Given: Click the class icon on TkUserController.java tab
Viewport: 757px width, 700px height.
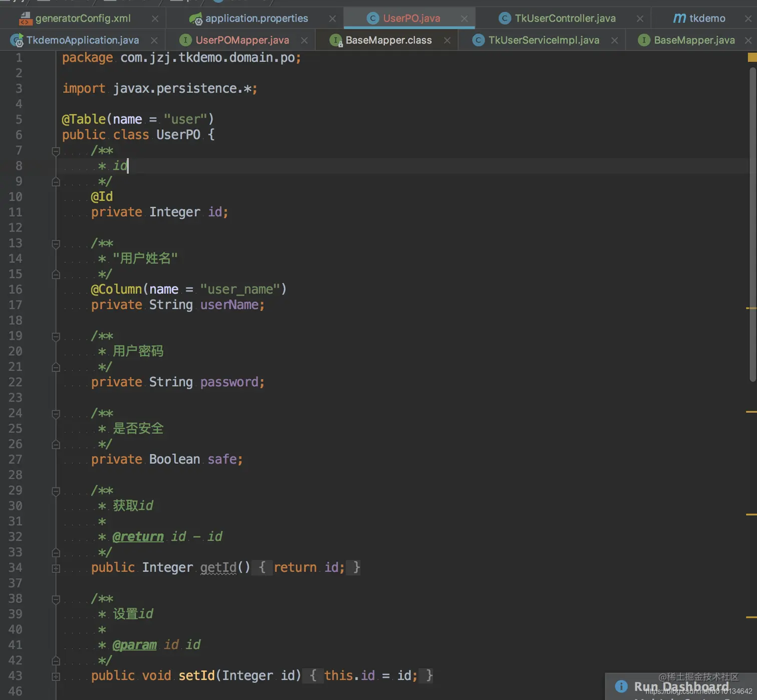Looking at the screenshot, I should (505, 19).
